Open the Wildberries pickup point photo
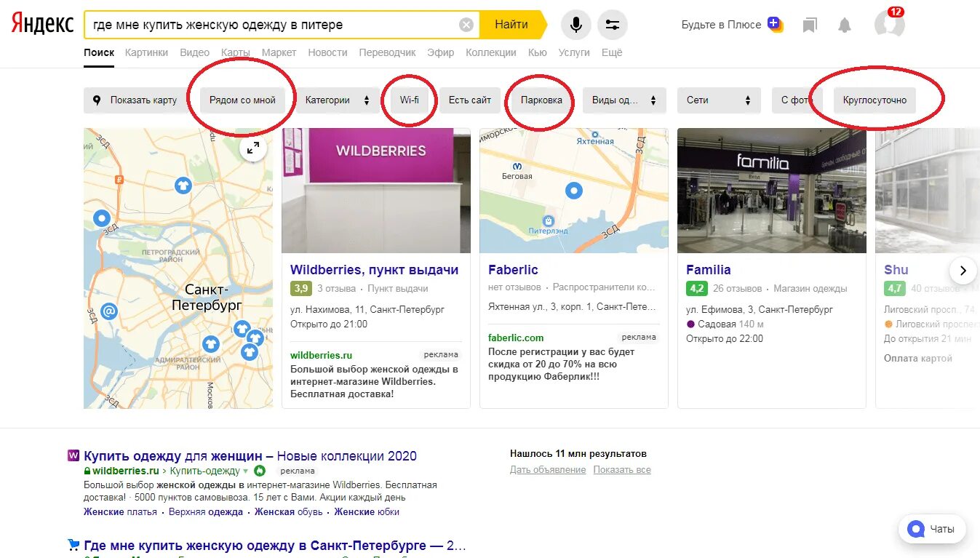 tap(376, 191)
